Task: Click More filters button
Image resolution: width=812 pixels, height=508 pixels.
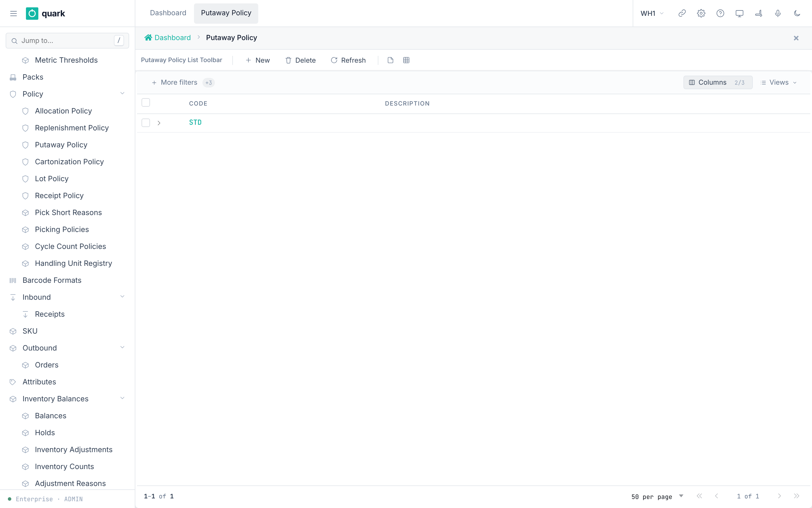Action: click(182, 82)
